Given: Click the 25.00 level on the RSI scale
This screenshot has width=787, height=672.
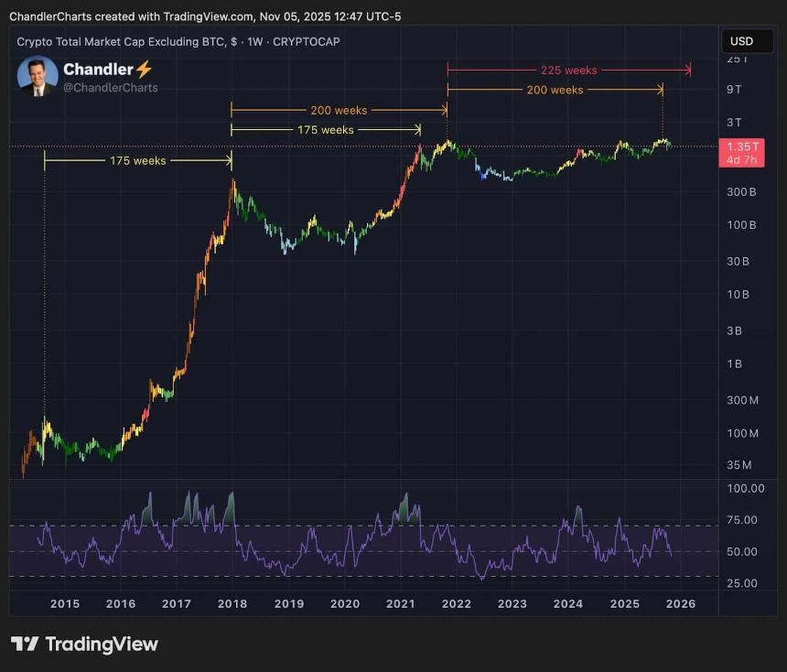Looking at the screenshot, I should click(744, 583).
